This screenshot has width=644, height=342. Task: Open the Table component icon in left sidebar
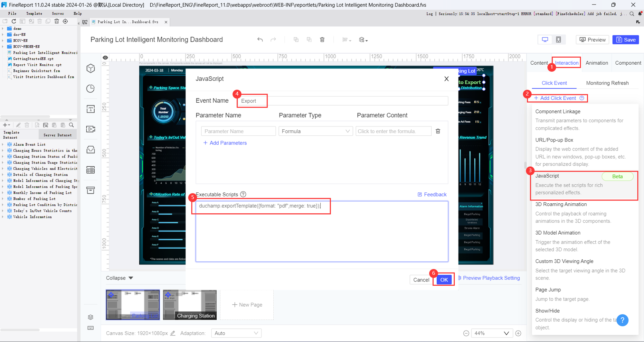pos(90,170)
